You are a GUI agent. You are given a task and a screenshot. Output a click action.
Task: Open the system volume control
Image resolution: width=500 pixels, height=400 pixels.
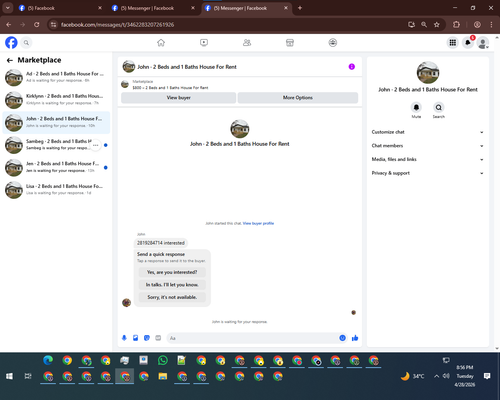point(446,376)
